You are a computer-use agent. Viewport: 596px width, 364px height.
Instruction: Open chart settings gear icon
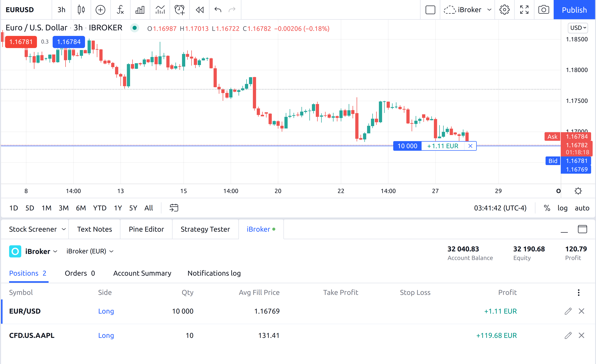tap(504, 10)
